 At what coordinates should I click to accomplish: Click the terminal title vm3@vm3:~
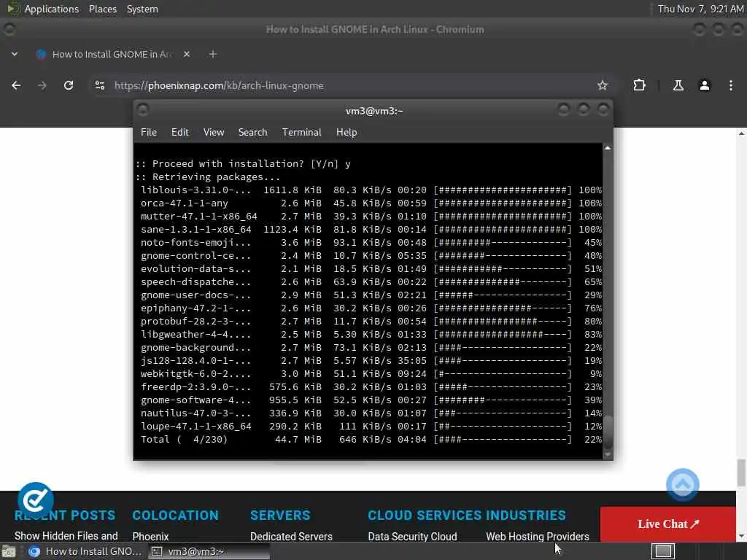click(374, 111)
